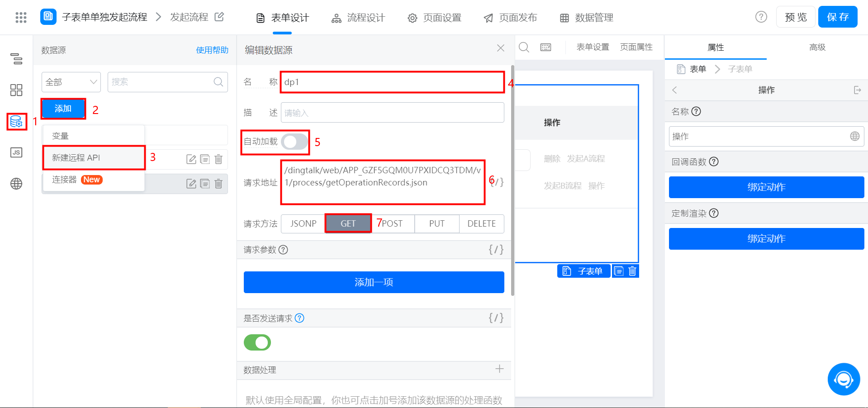The height and width of the screenshot is (408, 868).
Task: Click the 预览 preview button
Action: pyautogui.click(x=796, y=17)
